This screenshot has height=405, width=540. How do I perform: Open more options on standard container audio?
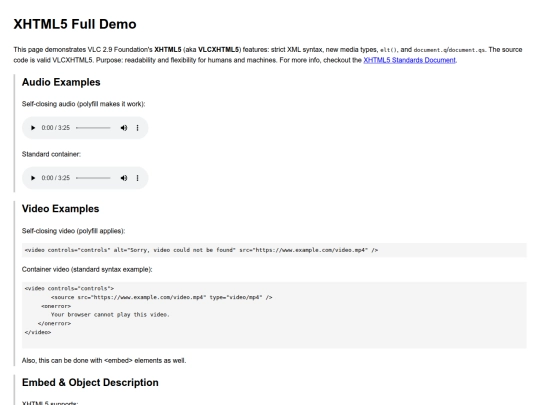point(137,178)
